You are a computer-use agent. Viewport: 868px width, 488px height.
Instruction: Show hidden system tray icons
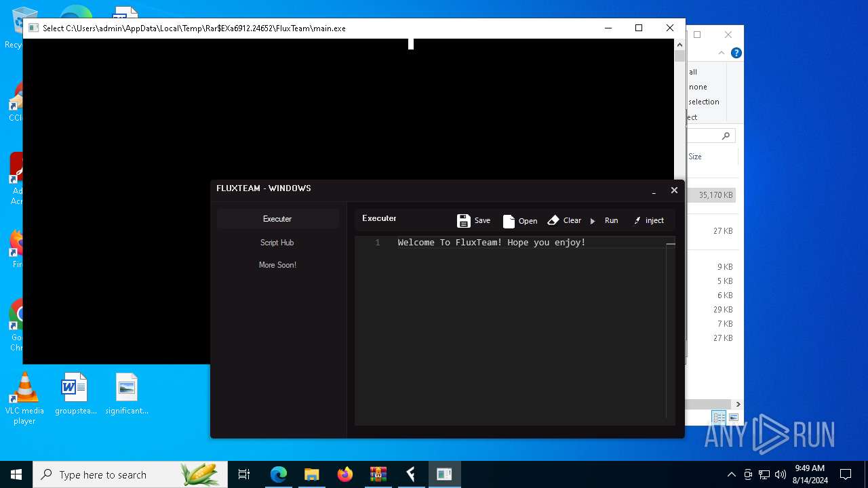point(731,474)
